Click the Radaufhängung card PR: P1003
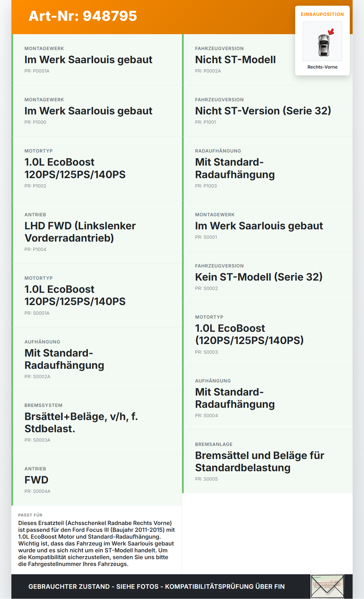 pos(267,168)
